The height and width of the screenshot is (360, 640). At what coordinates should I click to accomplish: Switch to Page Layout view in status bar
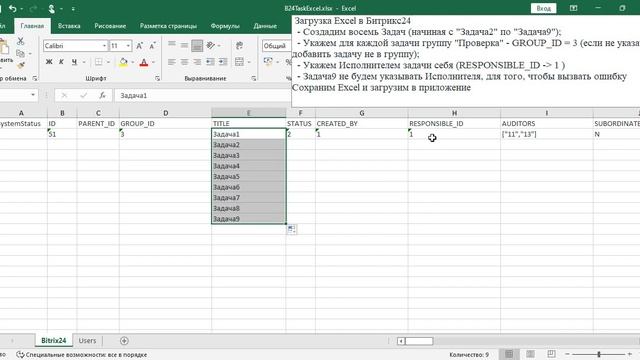(530, 354)
